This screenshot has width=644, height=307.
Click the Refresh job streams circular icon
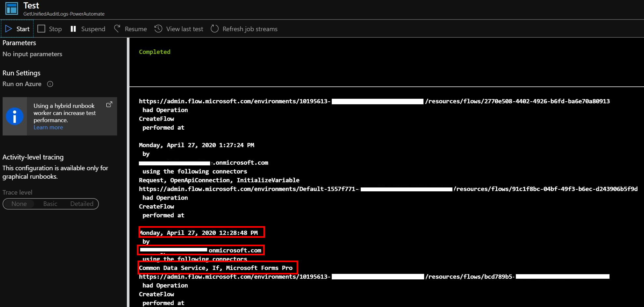pyautogui.click(x=215, y=29)
